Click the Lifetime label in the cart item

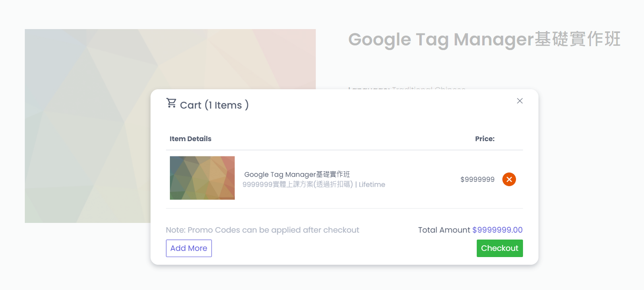(372, 185)
